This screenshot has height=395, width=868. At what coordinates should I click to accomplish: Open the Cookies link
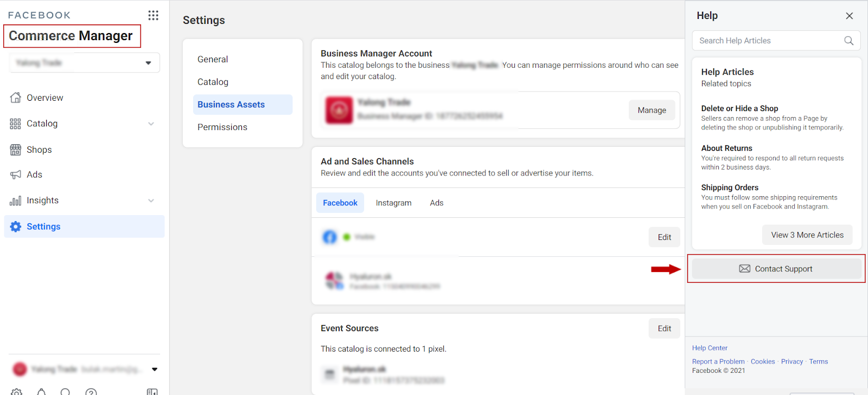(763, 361)
